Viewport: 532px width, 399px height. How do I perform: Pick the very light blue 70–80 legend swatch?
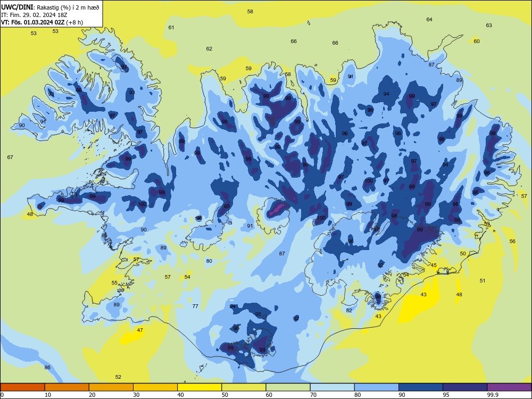tap(332, 387)
